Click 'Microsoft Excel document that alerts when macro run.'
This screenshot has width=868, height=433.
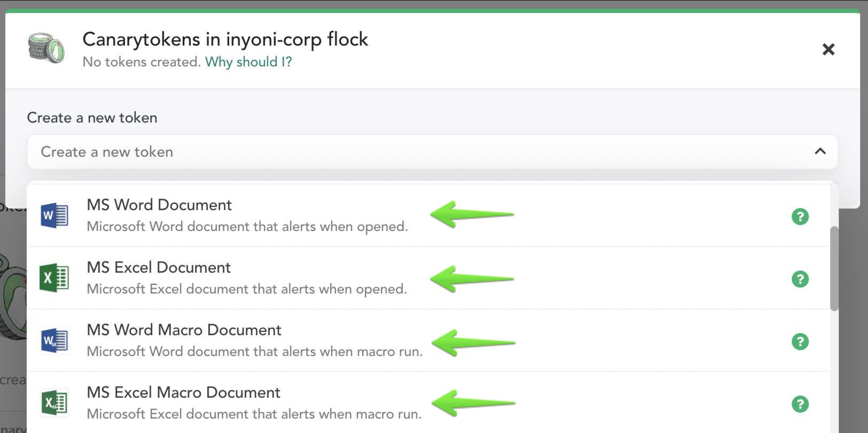point(254,414)
